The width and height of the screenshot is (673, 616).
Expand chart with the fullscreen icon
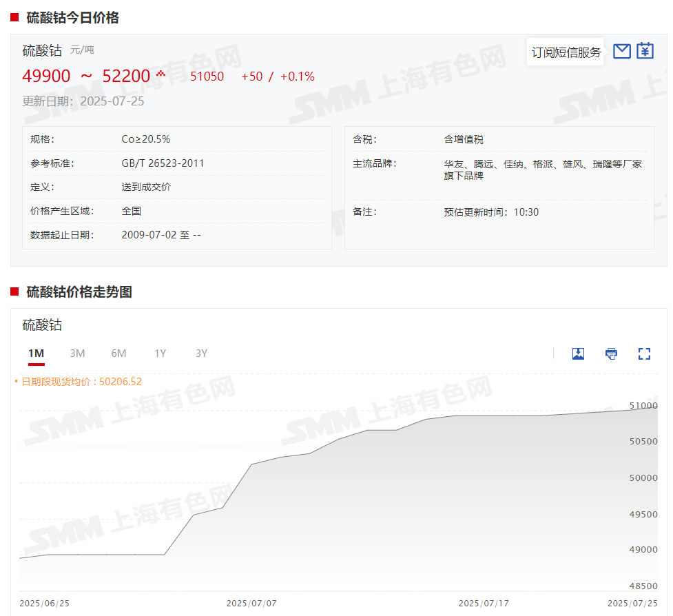coord(644,353)
